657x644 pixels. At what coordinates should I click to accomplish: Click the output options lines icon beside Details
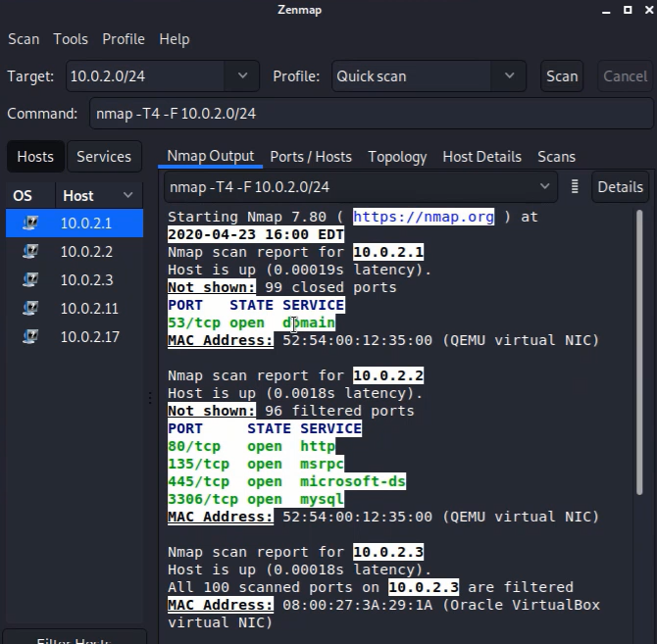[x=575, y=187]
